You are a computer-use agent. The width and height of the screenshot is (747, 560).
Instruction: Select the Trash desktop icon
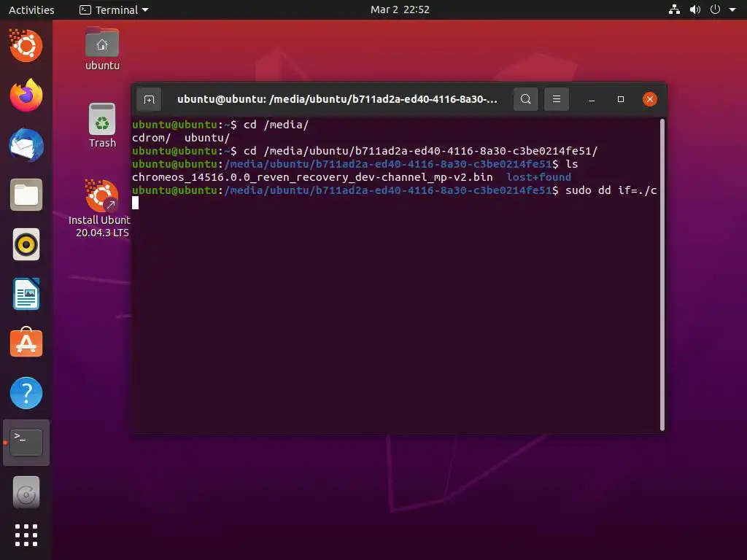pyautogui.click(x=102, y=125)
